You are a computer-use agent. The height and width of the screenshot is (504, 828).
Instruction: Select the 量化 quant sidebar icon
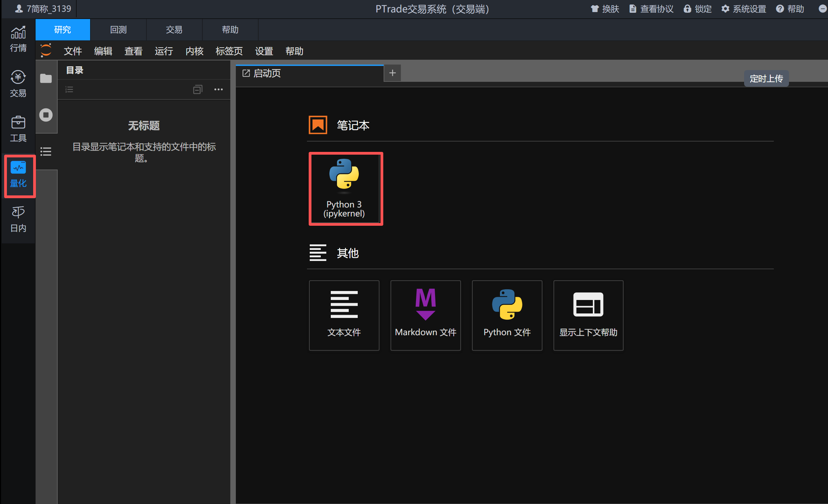pyautogui.click(x=18, y=175)
